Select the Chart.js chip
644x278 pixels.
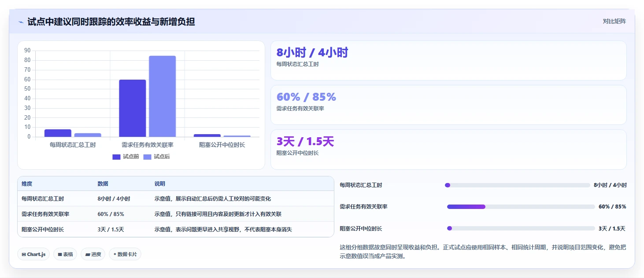point(33,254)
